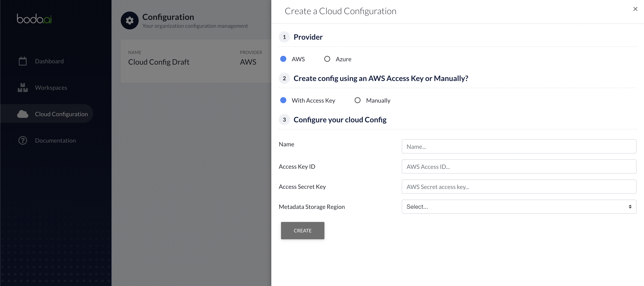Click the PROVIDER column header
Viewport: 644px width, 286px height.
pos(251,53)
